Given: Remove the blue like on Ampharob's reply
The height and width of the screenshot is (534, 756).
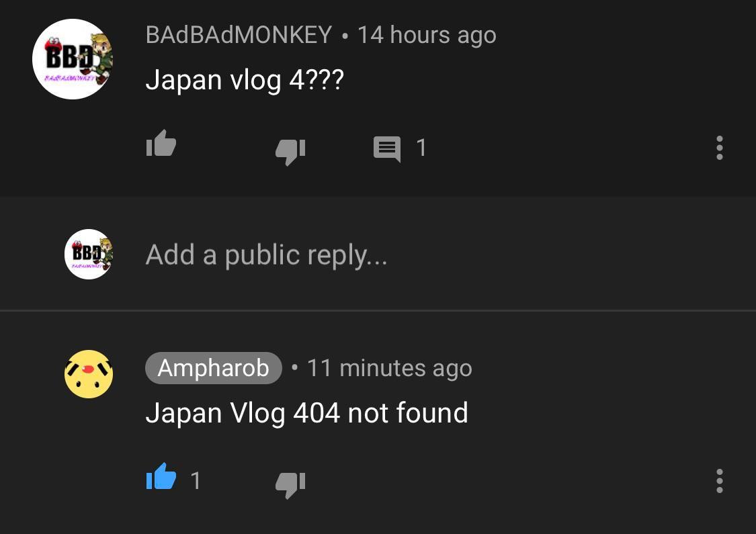Looking at the screenshot, I should click(x=161, y=476).
